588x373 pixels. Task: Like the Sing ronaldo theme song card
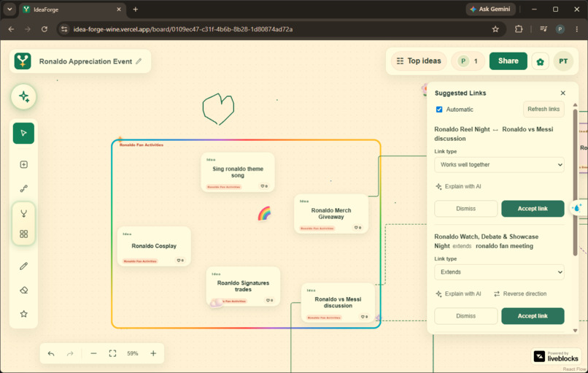coord(264,186)
